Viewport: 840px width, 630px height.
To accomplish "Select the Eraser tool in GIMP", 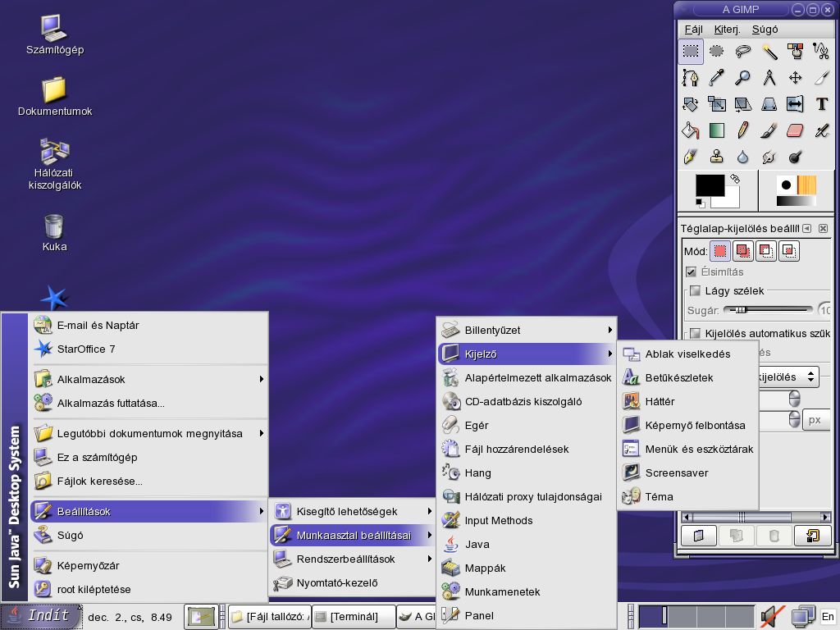I will click(x=795, y=130).
